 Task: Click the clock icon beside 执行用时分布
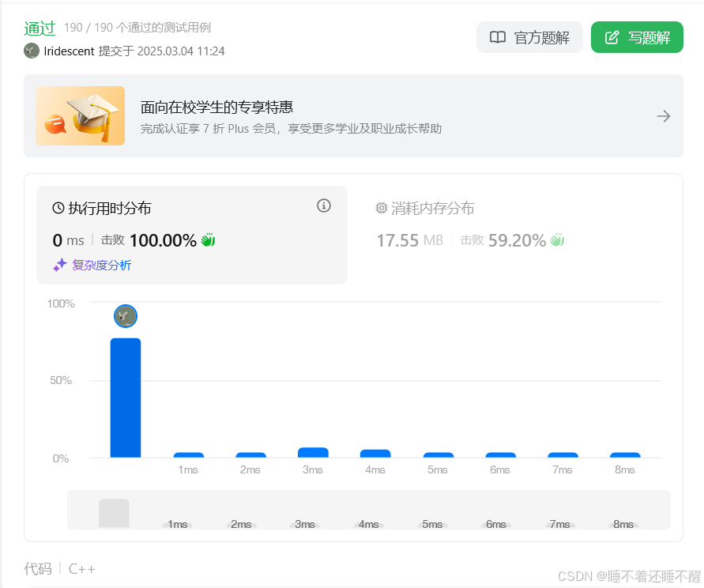58,208
